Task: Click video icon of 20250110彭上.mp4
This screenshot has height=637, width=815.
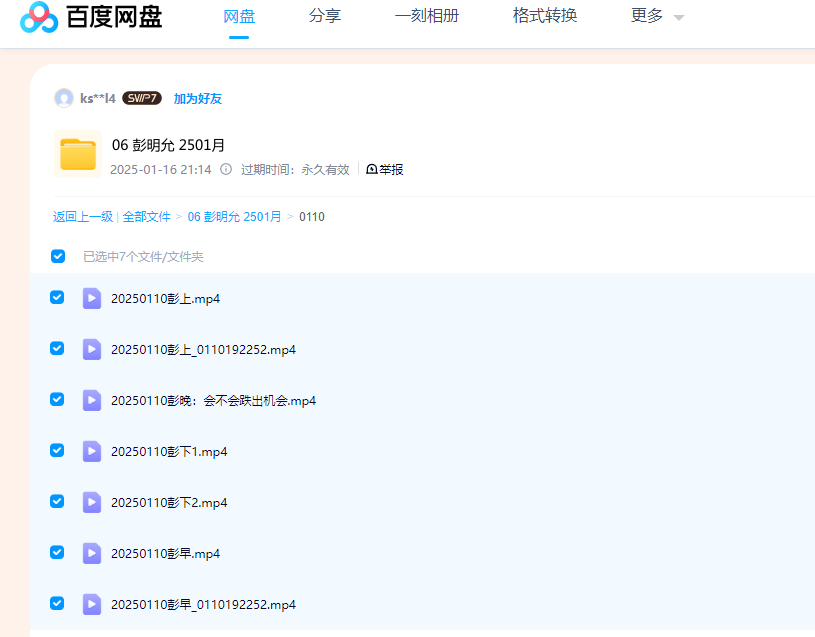Action: pos(92,298)
